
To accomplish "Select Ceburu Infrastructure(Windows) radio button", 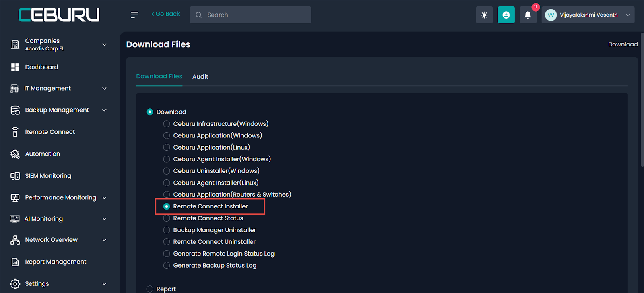I will pos(167,124).
